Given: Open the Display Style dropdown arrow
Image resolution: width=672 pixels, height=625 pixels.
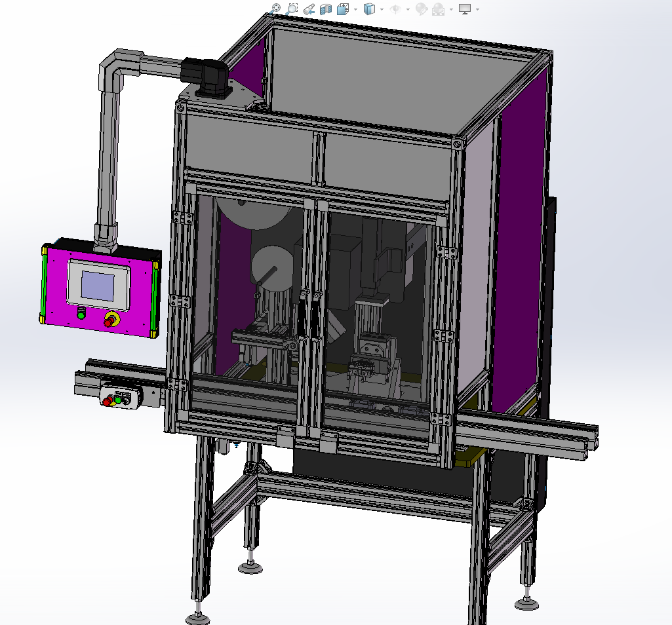Looking at the screenshot, I should click(382, 9).
